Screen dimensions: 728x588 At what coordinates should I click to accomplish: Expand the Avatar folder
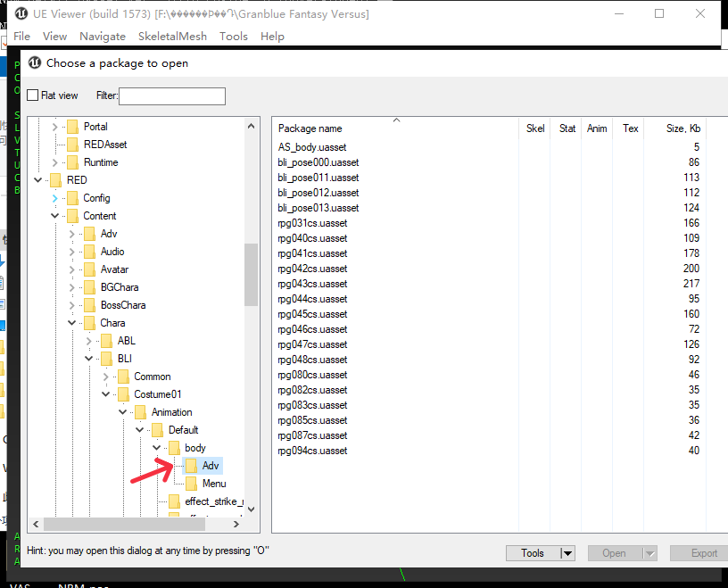pos(71,269)
